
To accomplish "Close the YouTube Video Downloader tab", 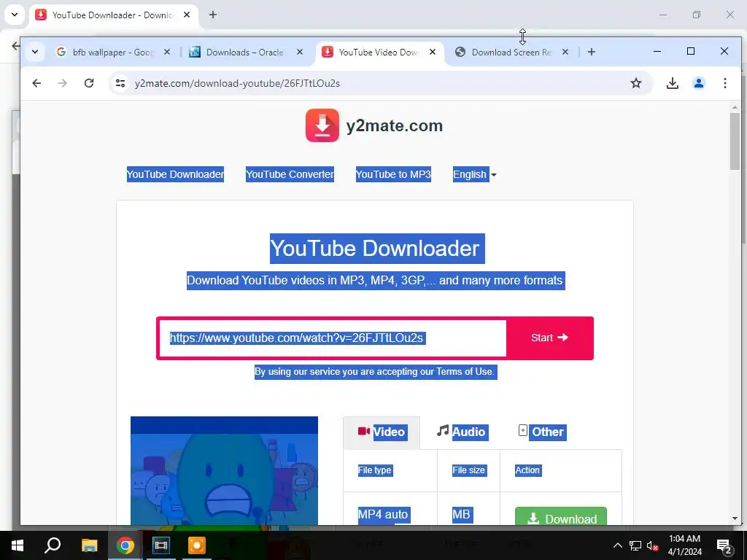I will coord(433,52).
